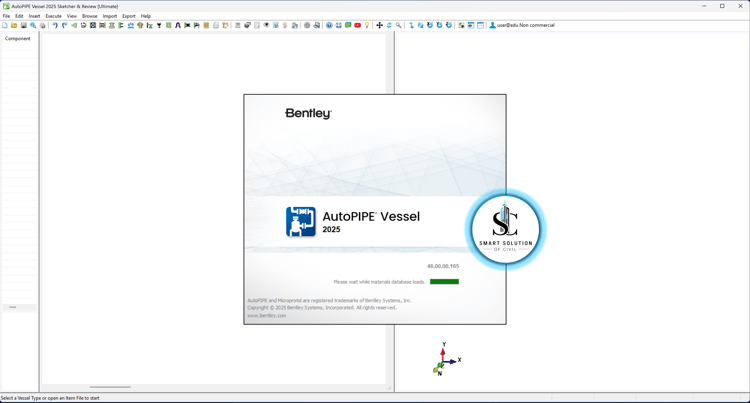
Task: Click the light bulb tips icon
Action: (367, 25)
